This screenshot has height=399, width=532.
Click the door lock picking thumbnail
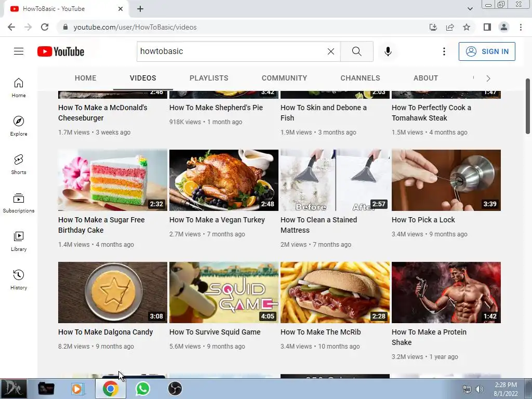(446, 180)
